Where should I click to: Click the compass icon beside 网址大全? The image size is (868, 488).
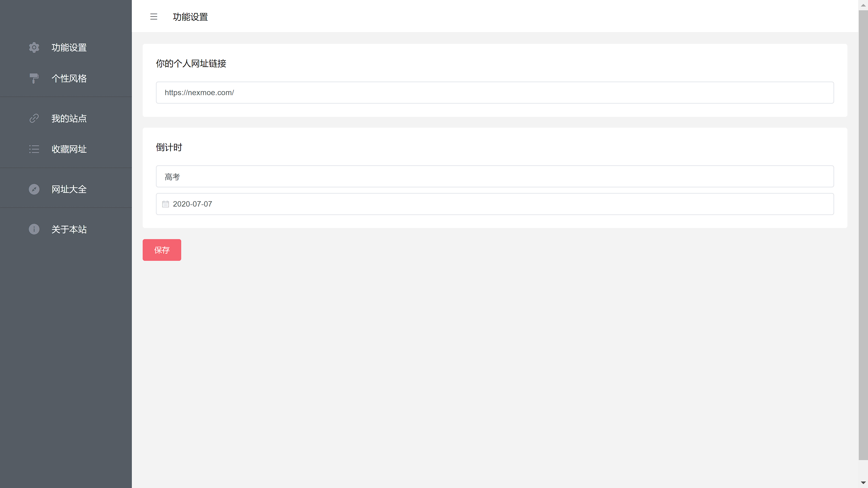34,189
